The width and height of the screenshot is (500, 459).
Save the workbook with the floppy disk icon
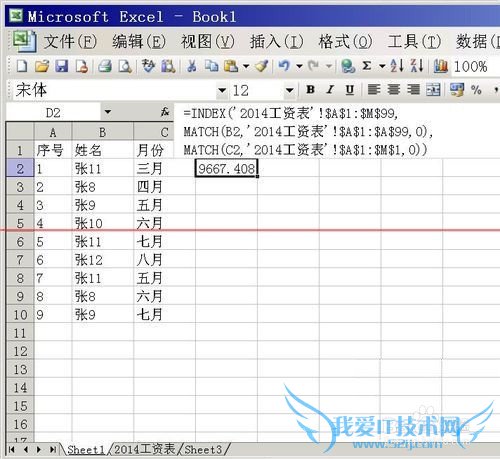(x=62, y=66)
